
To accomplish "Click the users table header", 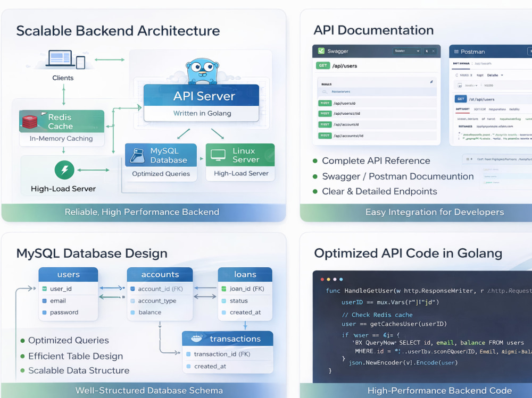I will (68, 274).
